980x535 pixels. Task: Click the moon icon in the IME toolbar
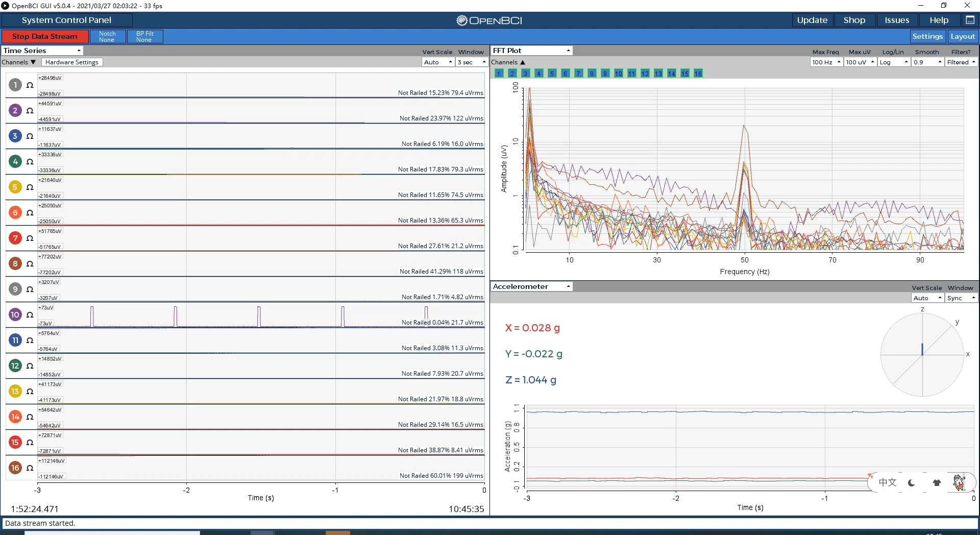(912, 482)
